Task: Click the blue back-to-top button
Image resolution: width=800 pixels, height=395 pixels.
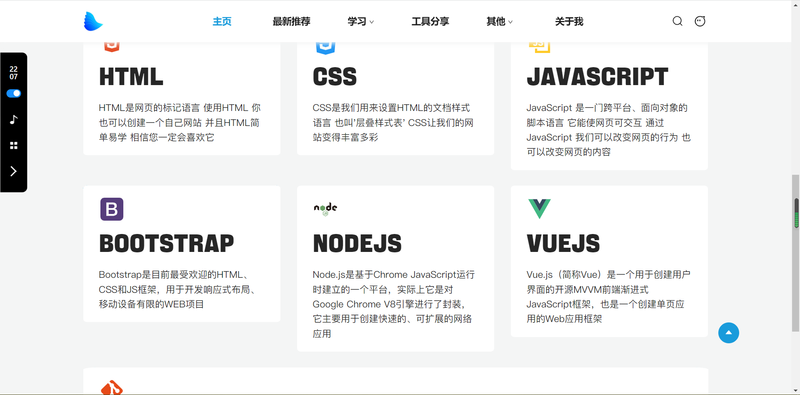Action: pyautogui.click(x=729, y=333)
